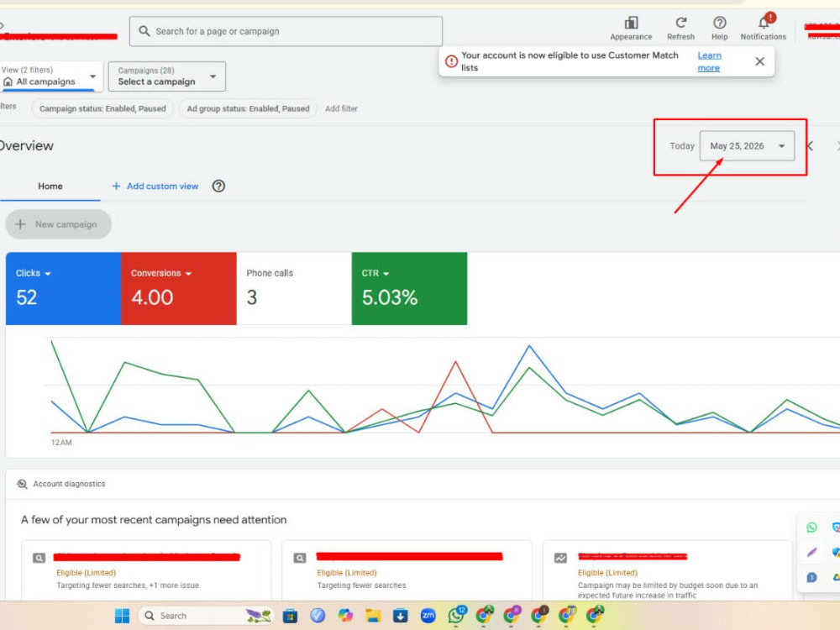Screen dimensions: 840x630
Task: Click the plus icon on New campaign
Action: (x=20, y=224)
